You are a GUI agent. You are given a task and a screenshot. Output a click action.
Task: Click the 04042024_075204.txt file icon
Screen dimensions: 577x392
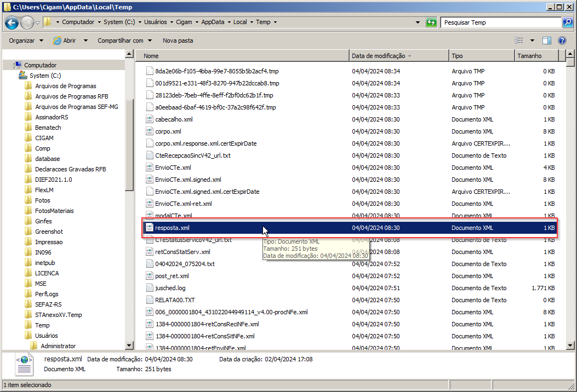point(150,264)
